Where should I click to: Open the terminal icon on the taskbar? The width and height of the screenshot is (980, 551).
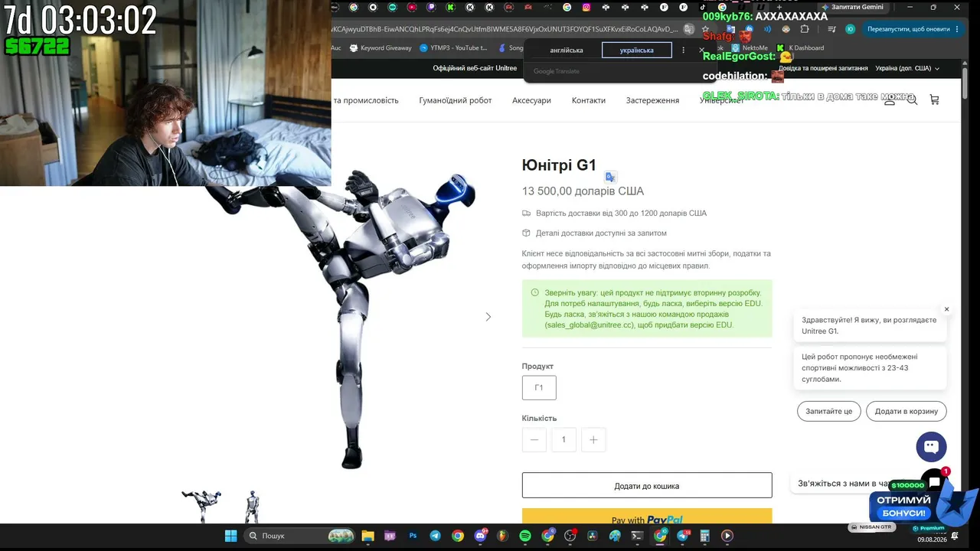click(x=636, y=536)
